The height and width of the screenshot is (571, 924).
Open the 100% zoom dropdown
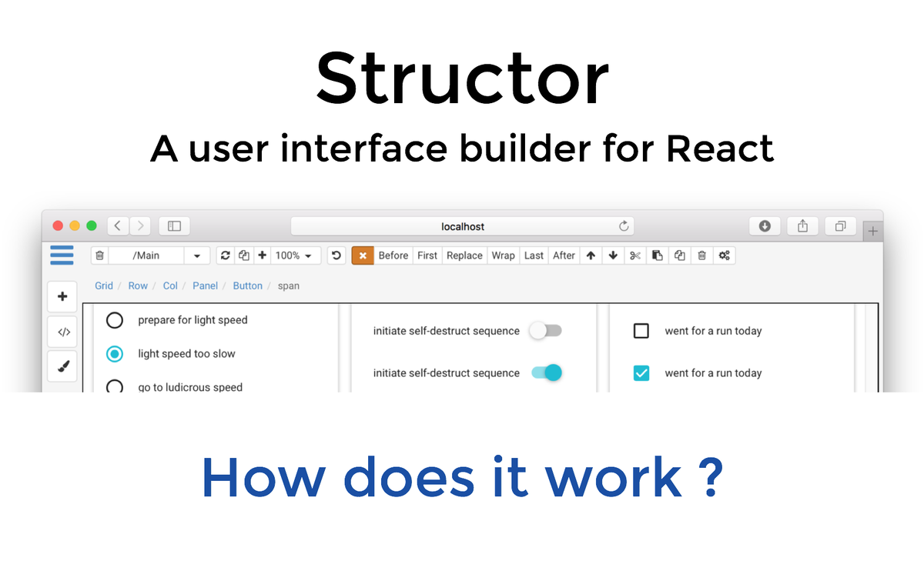[295, 255]
